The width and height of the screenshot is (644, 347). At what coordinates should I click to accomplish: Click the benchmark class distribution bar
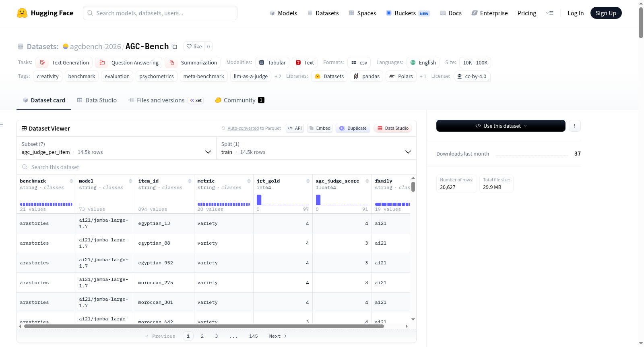[46, 204]
